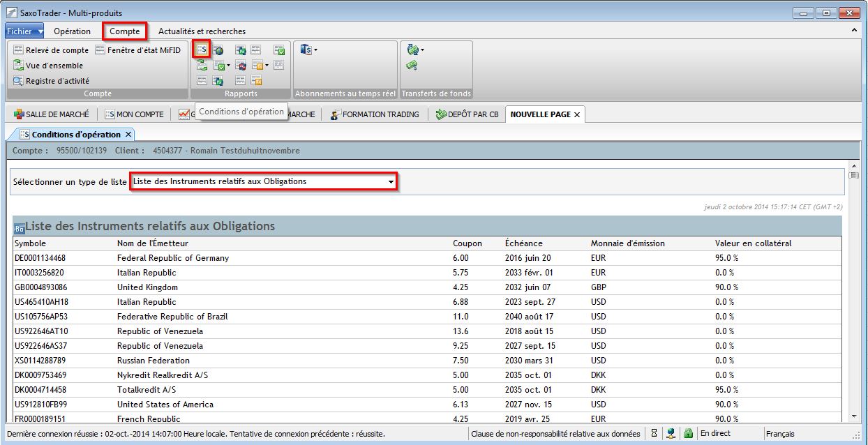The height and width of the screenshot is (445, 868).
Task: Click the Coupon column header
Action: pos(467,243)
